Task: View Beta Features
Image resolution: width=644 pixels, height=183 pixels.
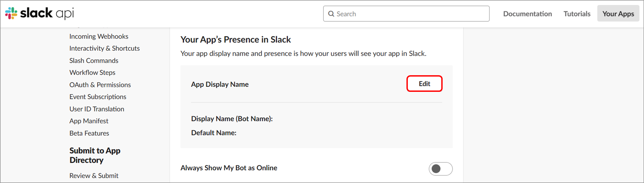Action: point(89,133)
